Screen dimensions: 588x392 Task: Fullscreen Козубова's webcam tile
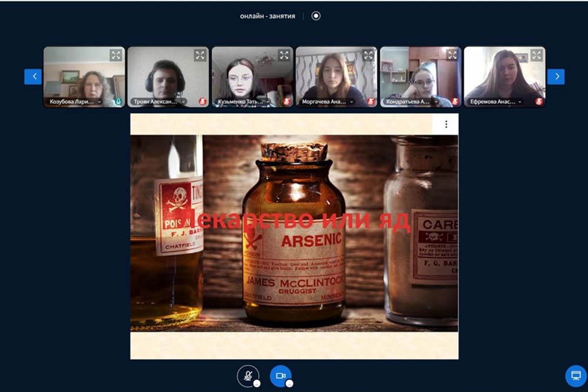tap(116, 55)
